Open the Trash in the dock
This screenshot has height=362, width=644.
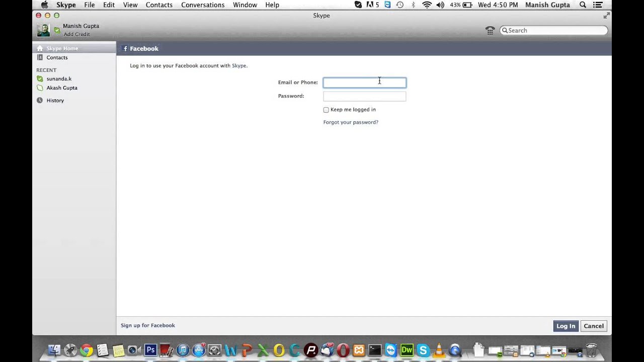click(592, 350)
